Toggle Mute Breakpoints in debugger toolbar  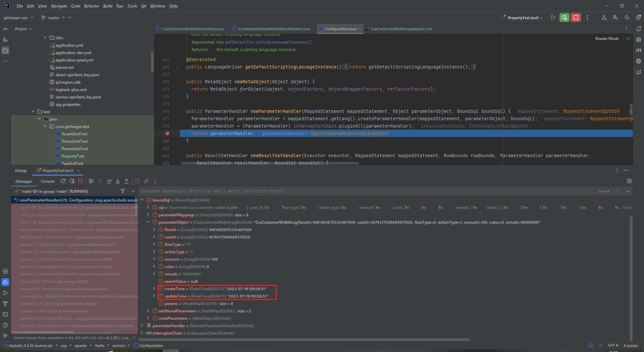[146, 181]
